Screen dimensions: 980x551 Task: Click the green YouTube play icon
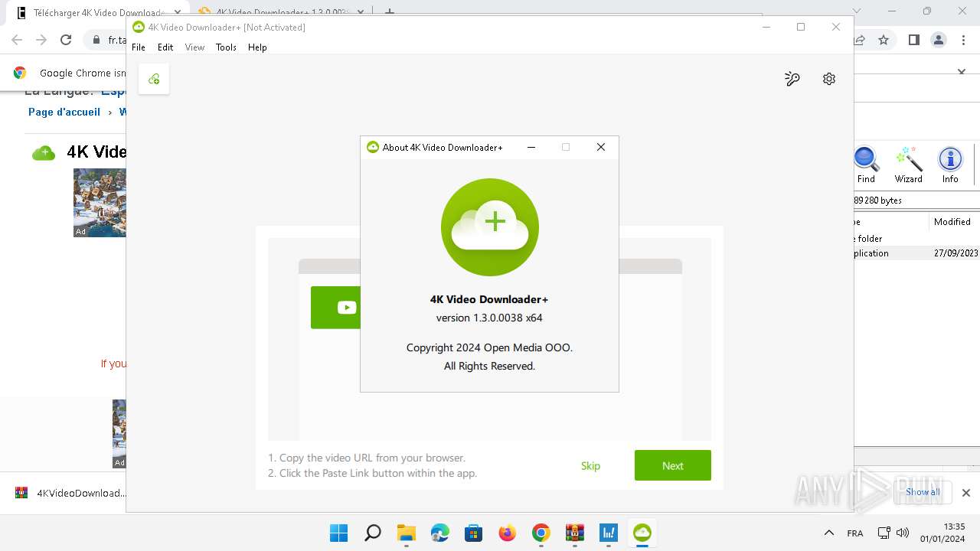pos(347,308)
